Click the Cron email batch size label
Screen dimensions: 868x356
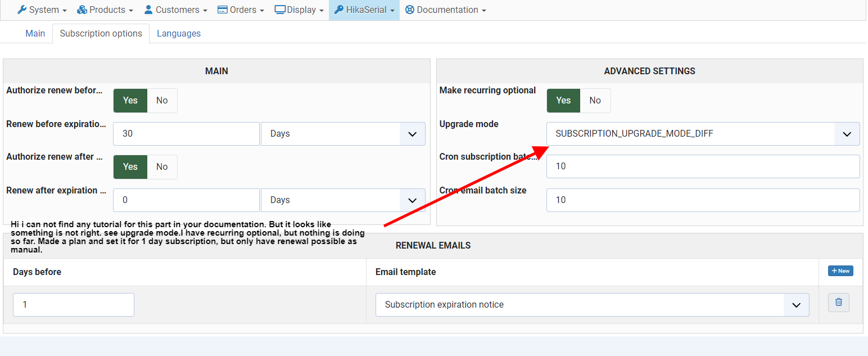pyautogui.click(x=483, y=191)
